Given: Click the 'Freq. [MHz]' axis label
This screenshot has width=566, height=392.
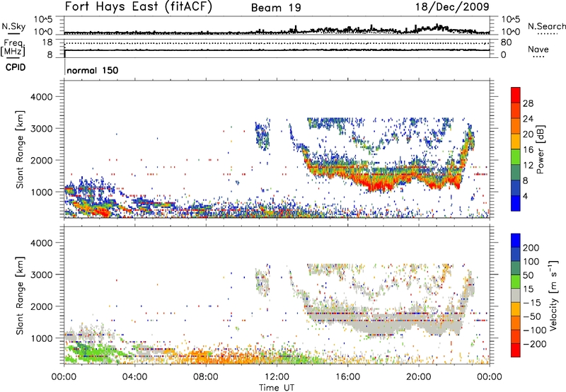Looking at the screenshot, I should pyautogui.click(x=13, y=48).
